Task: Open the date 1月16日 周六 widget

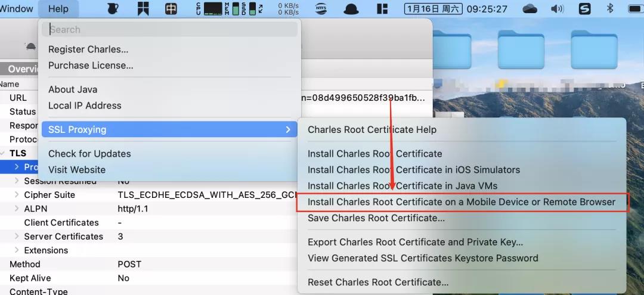Action: coord(434,8)
